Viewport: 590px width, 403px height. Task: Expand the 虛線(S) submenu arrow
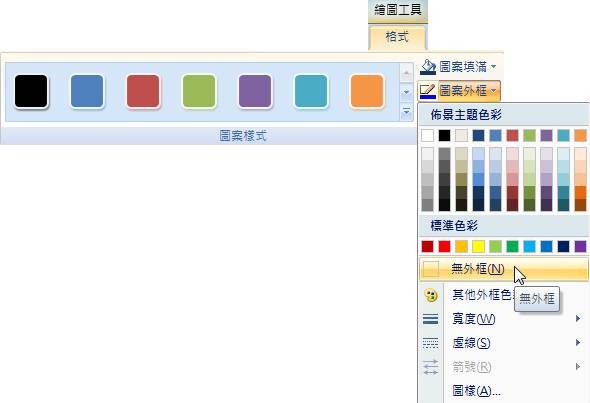coord(578,342)
